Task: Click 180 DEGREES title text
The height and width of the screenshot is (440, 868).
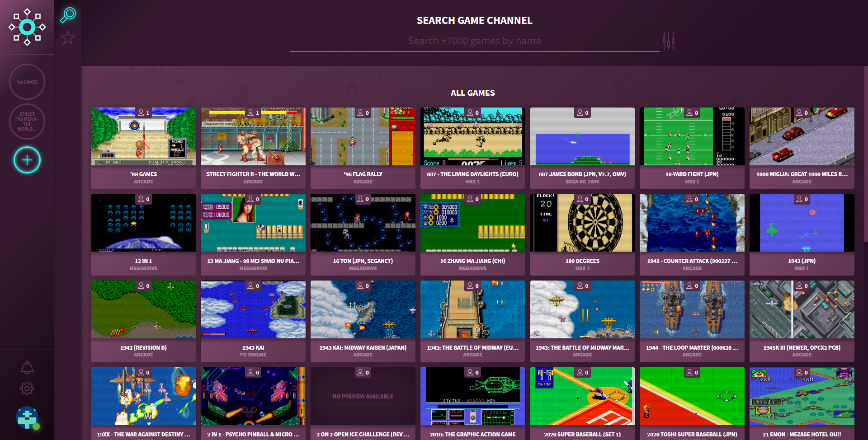Action: point(583,261)
